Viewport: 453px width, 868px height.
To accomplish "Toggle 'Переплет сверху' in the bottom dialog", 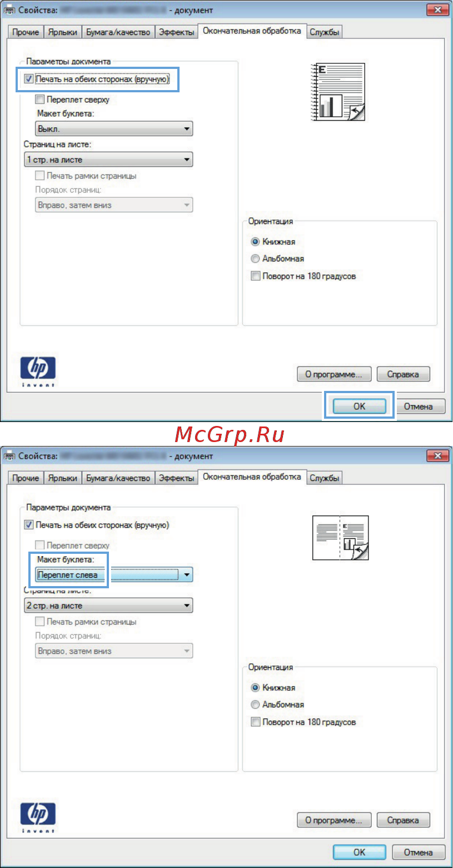I will pyautogui.click(x=39, y=546).
